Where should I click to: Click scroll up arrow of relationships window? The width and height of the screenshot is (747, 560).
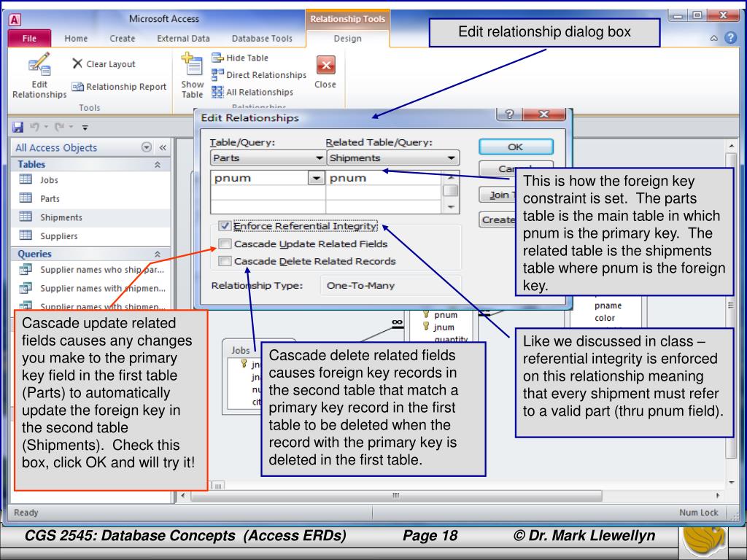731,146
